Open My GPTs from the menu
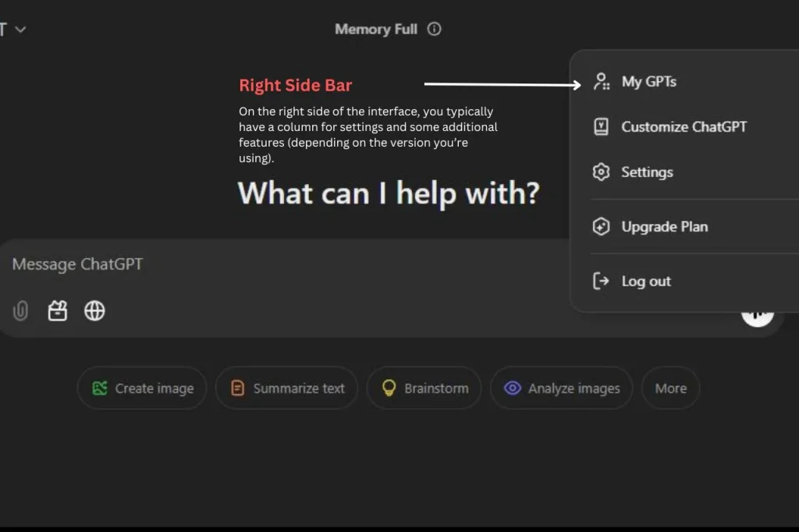 coord(648,82)
